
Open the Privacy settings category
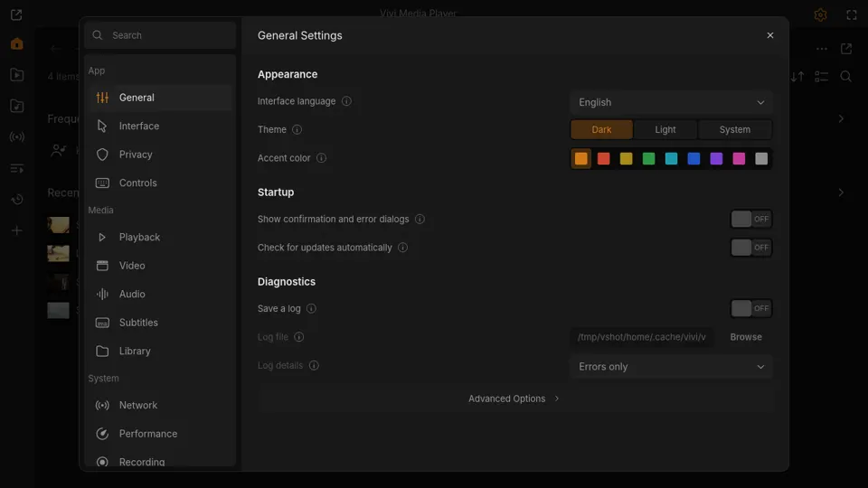[159, 155]
